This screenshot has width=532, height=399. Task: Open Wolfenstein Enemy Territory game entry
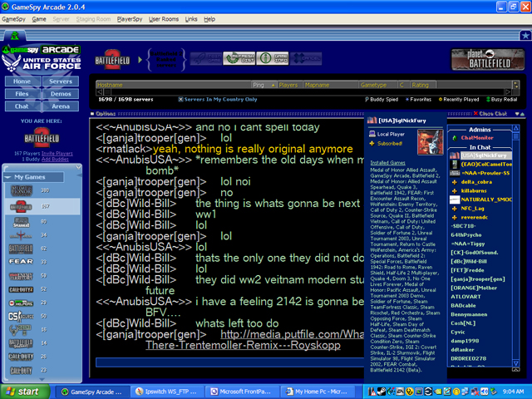21,276
